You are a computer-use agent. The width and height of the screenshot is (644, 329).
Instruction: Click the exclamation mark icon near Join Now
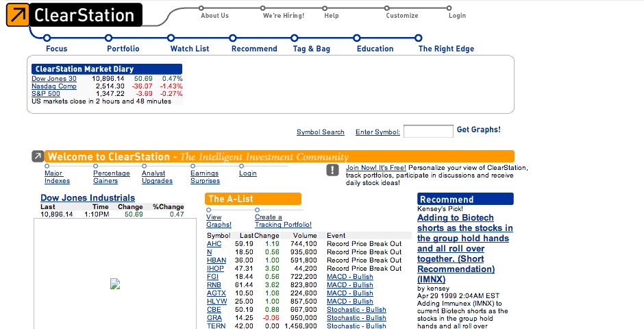[333, 170]
